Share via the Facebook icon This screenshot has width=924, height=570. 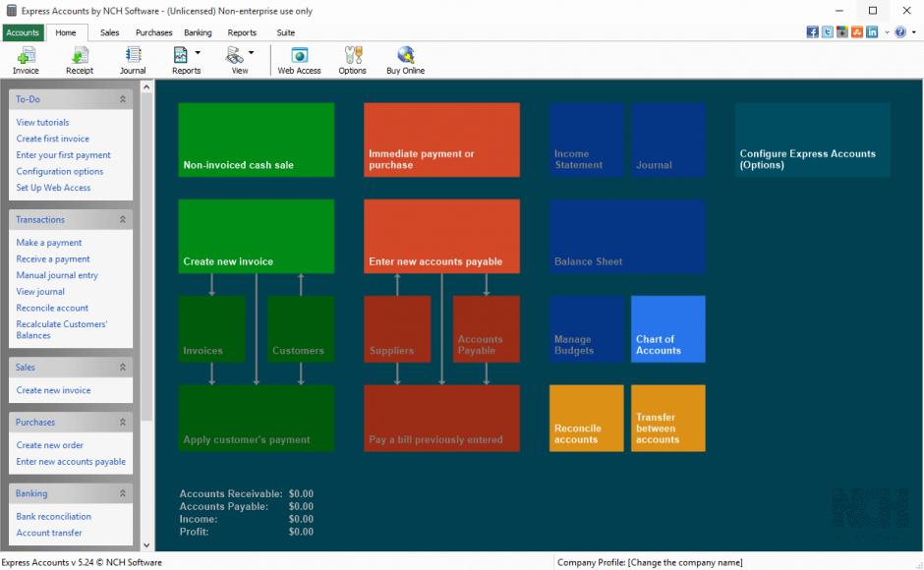point(813,32)
